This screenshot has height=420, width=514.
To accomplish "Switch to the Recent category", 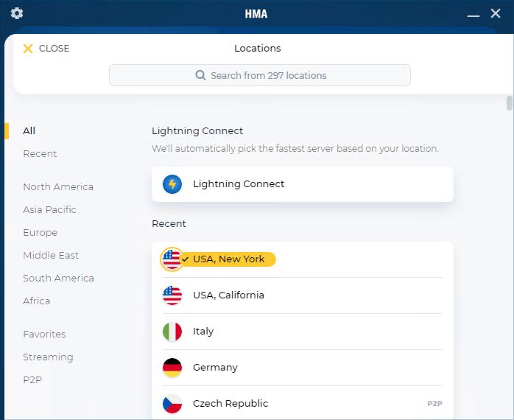I will [x=40, y=154].
